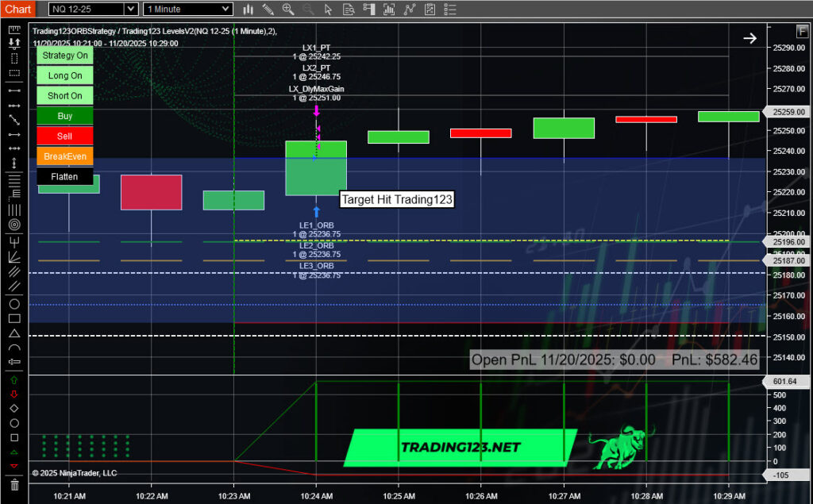
Task: Select the Triangle drawing tool in the left sidebar
Action: click(x=13, y=333)
